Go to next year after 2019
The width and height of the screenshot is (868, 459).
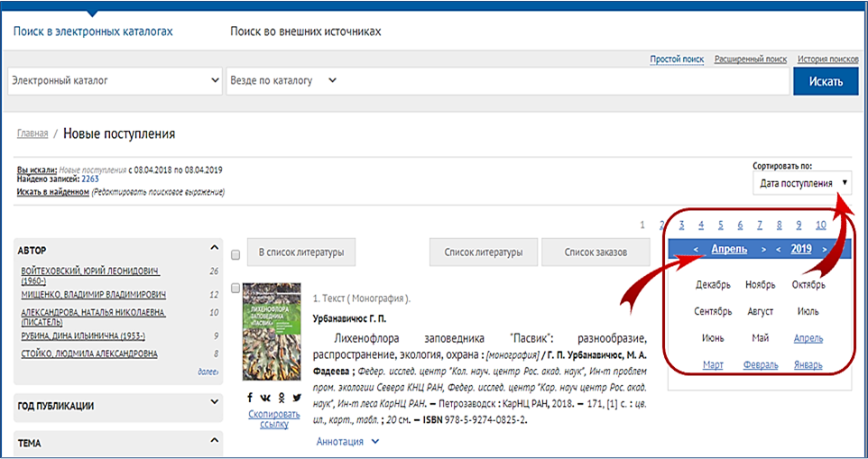pos(825,249)
